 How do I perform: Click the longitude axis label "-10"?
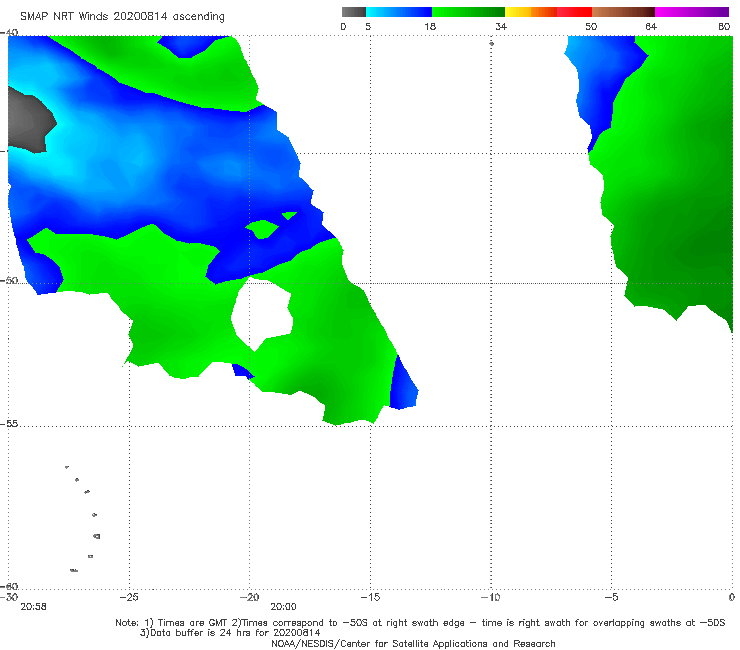[491, 597]
